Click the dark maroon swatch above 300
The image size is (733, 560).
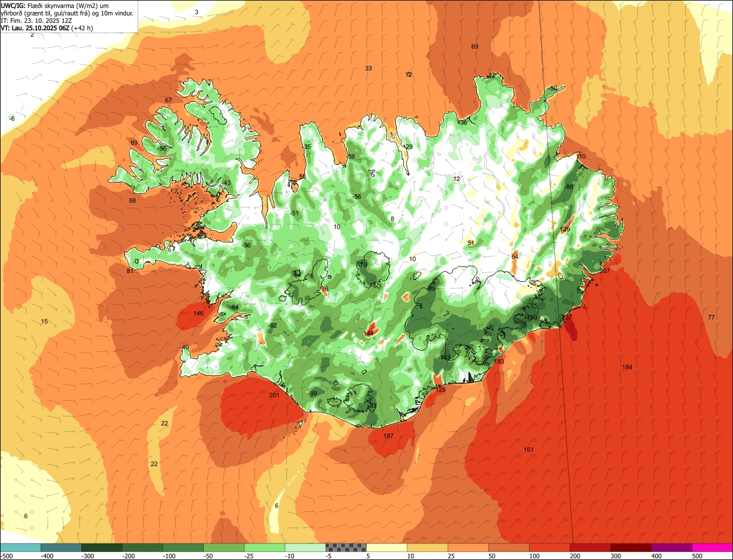(x=630, y=547)
